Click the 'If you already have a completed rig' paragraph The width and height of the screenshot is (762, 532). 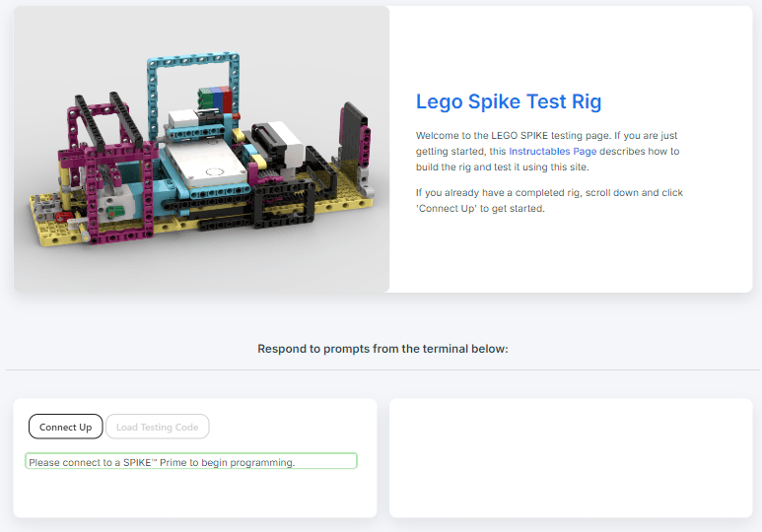[x=549, y=201]
